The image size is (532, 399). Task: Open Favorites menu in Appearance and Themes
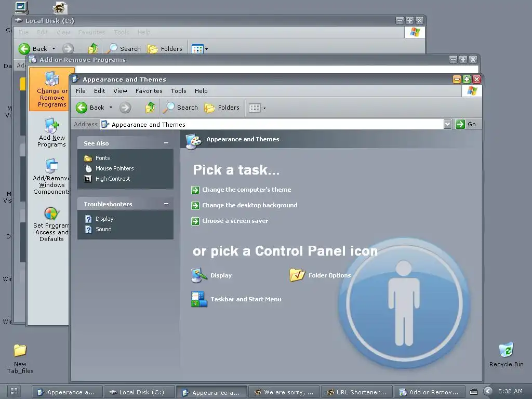point(149,91)
